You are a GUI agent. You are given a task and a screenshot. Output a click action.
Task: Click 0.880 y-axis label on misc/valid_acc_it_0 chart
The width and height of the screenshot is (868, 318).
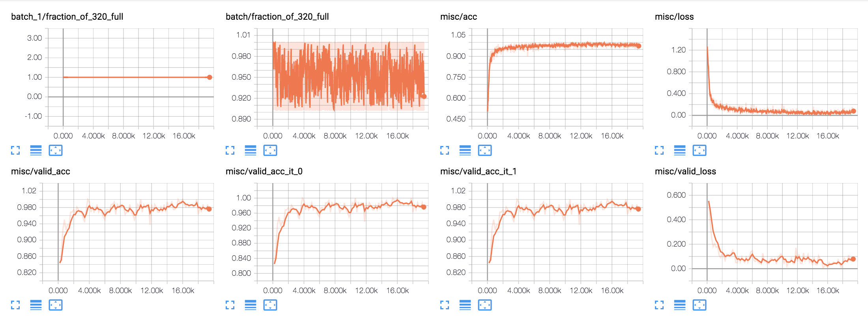[x=241, y=243]
